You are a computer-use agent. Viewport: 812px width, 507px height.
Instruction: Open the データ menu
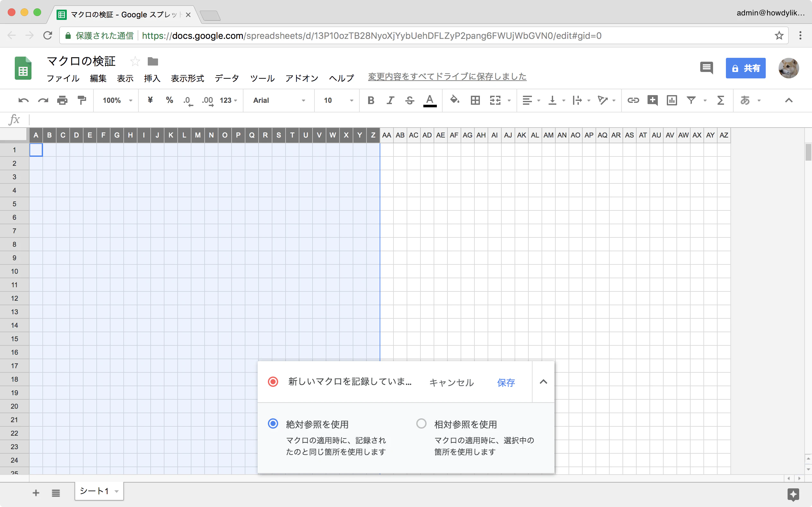click(x=227, y=78)
